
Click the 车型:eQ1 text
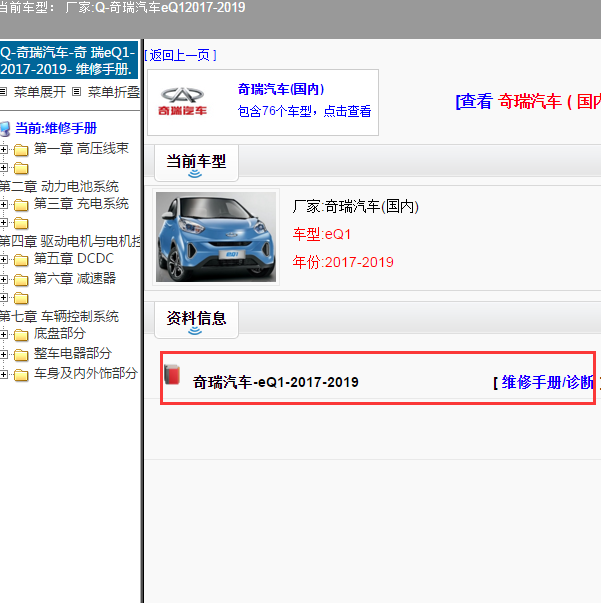click(322, 234)
